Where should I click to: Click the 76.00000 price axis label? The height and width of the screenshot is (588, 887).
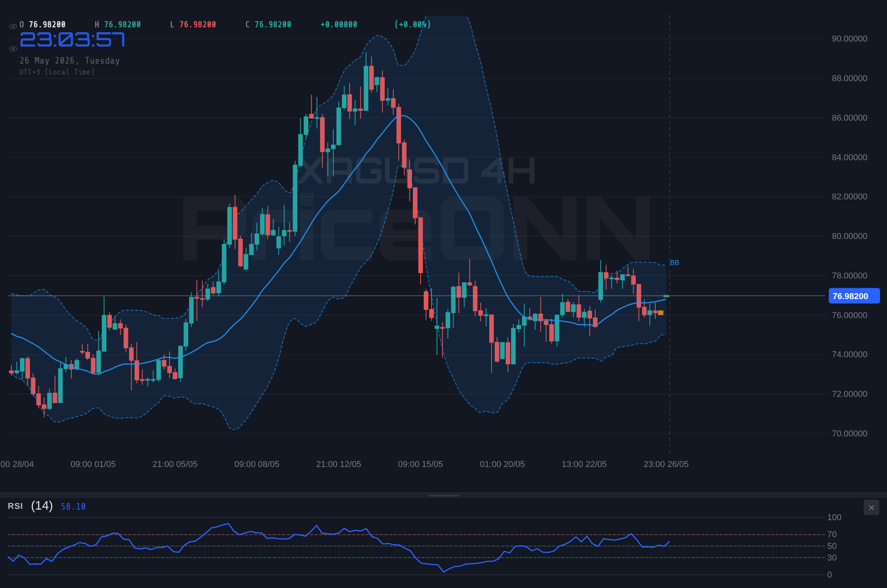849,315
